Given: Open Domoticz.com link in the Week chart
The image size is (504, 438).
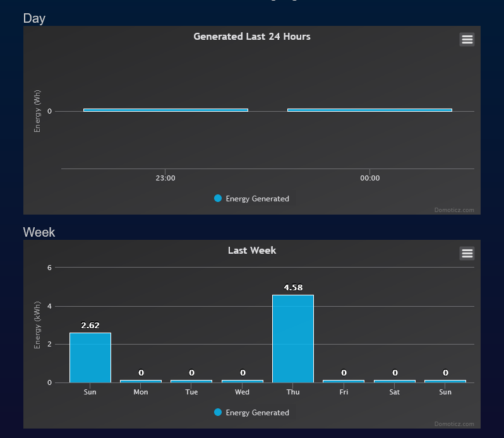Looking at the screenshot, I should pos(454,424).
